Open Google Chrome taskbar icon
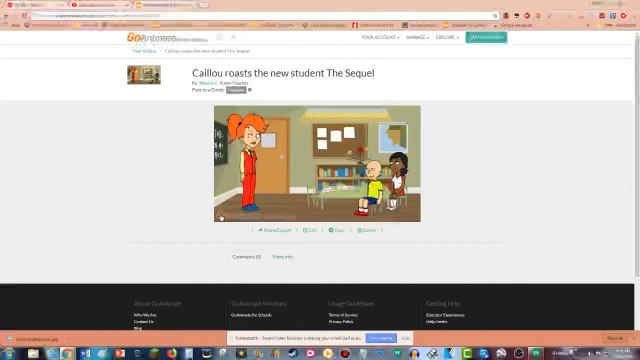 [67, 353]
